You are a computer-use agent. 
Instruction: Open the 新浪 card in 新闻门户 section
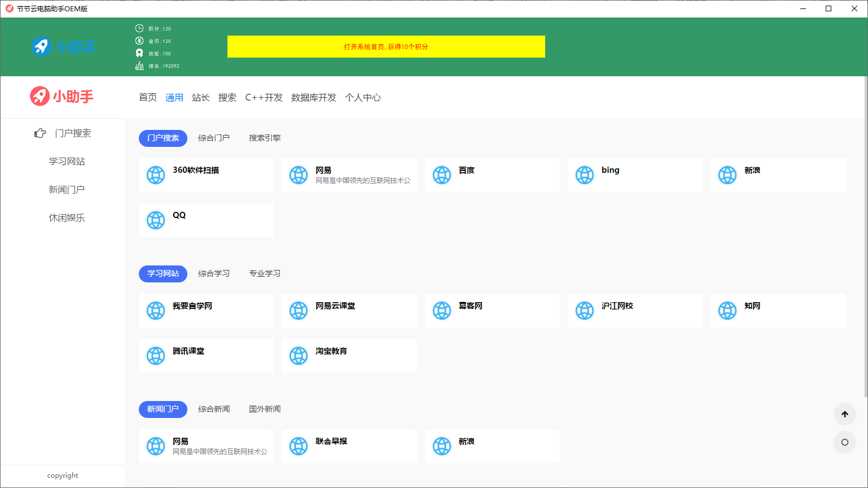pos(492,446)
